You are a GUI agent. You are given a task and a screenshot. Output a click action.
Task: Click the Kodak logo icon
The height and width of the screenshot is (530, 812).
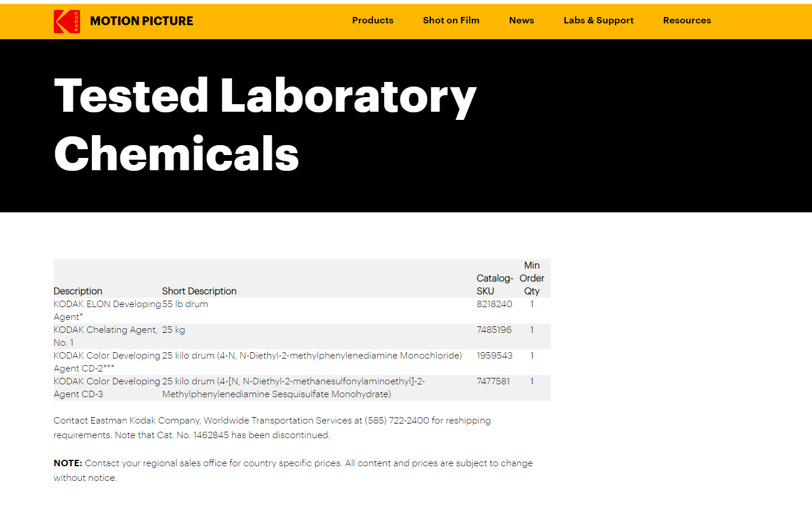67,22
